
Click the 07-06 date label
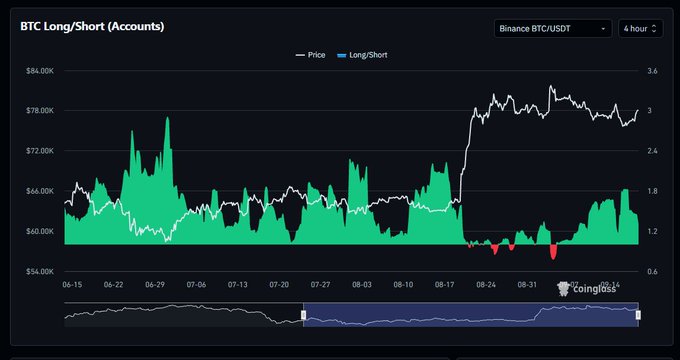(x=196, y=285)
